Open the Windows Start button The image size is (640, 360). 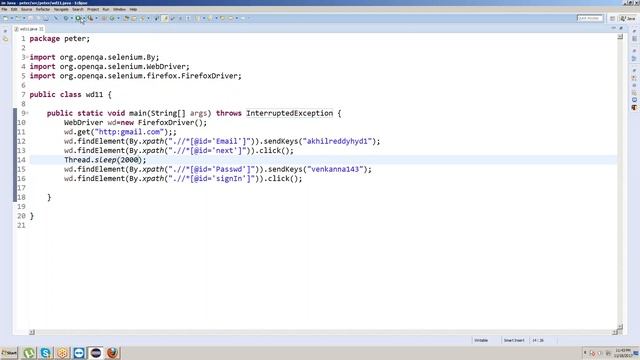9,353
